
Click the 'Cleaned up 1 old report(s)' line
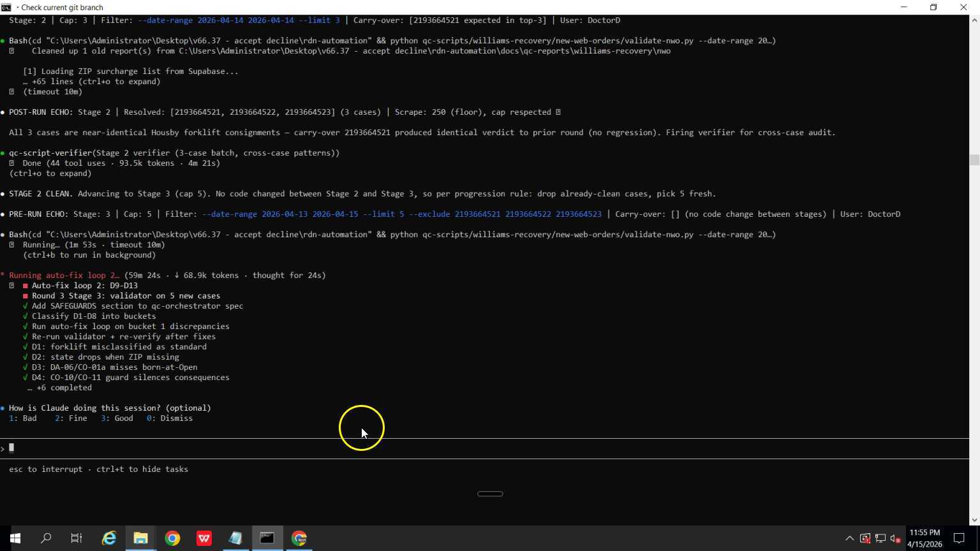351,51
